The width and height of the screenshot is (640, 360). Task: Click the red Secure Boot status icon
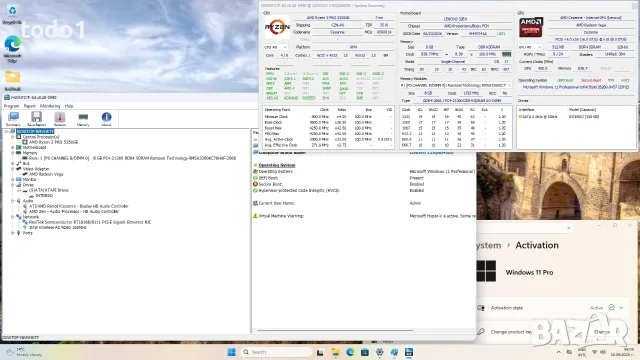(x=256, y=184)
